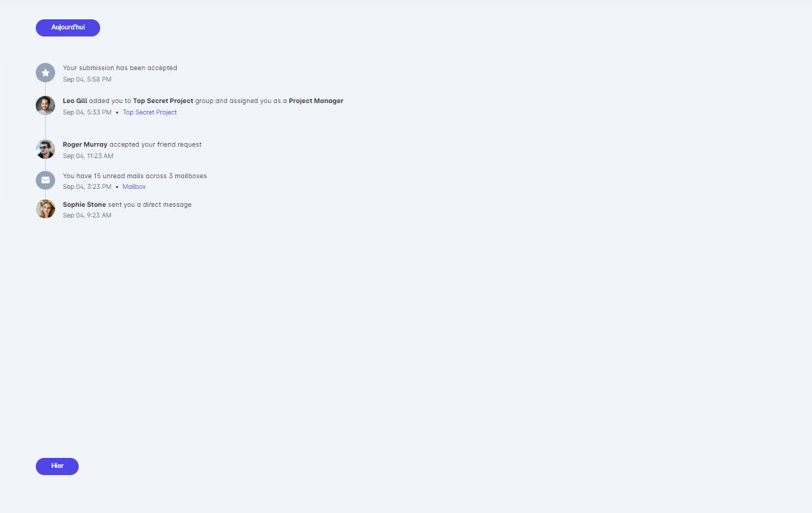
Task: Select the Hier date badge
Action: [57, 466]
